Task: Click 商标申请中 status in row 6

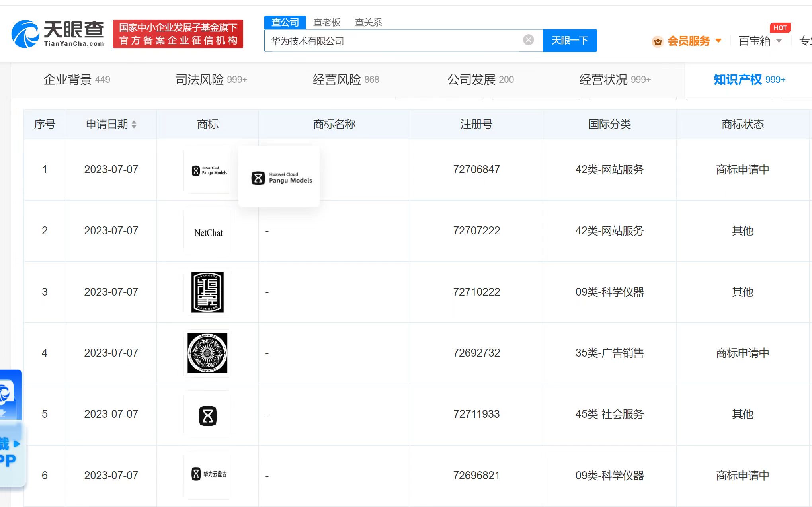Action: tap(743, 476)
